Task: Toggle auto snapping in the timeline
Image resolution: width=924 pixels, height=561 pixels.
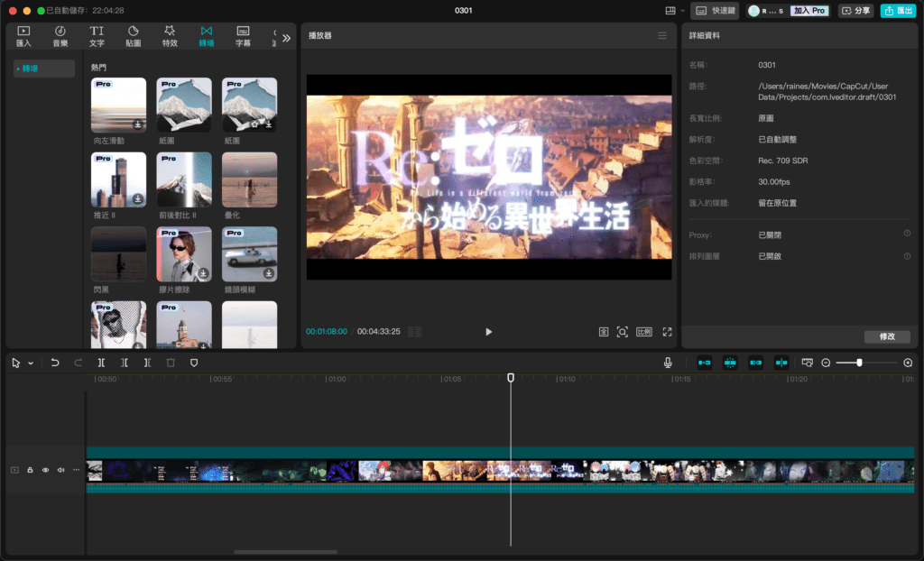Action: click(730, 363)
